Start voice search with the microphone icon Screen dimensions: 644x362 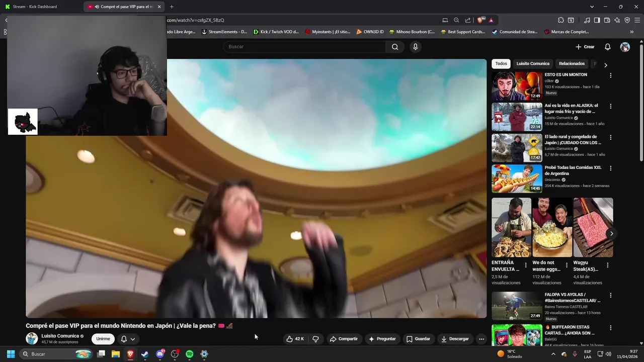[415, 47]
